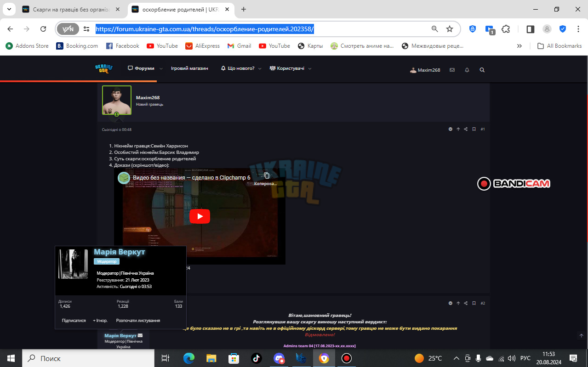Open TikTok from the taskbar
The height and width of the screenshot is (367, 588).
(x=256, y=358)
